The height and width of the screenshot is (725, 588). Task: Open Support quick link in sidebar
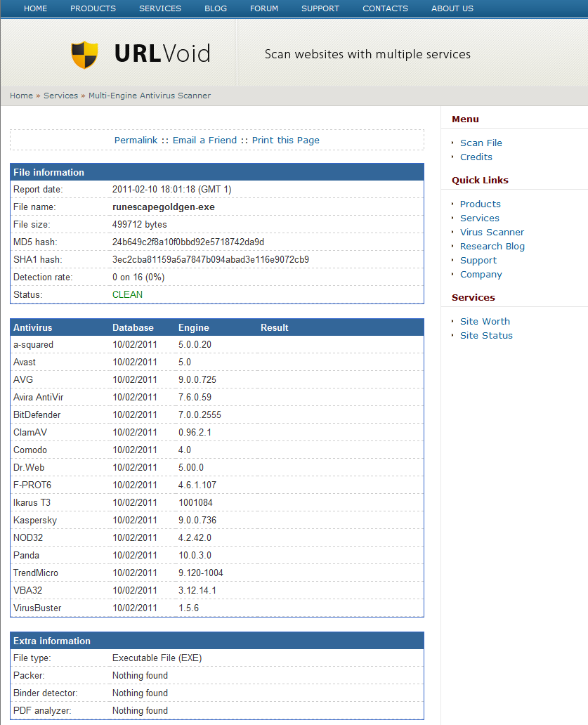click(478, 261)
